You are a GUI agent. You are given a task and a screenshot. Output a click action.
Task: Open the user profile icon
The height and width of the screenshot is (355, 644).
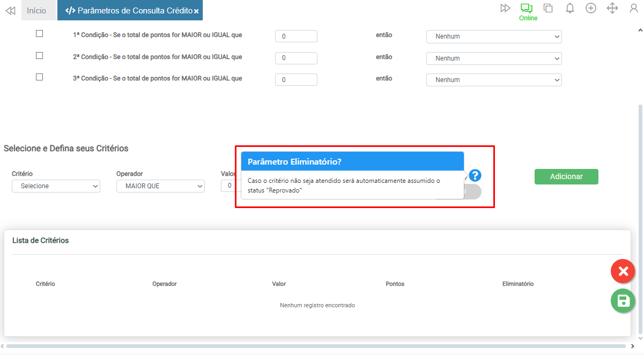(634, 8)
